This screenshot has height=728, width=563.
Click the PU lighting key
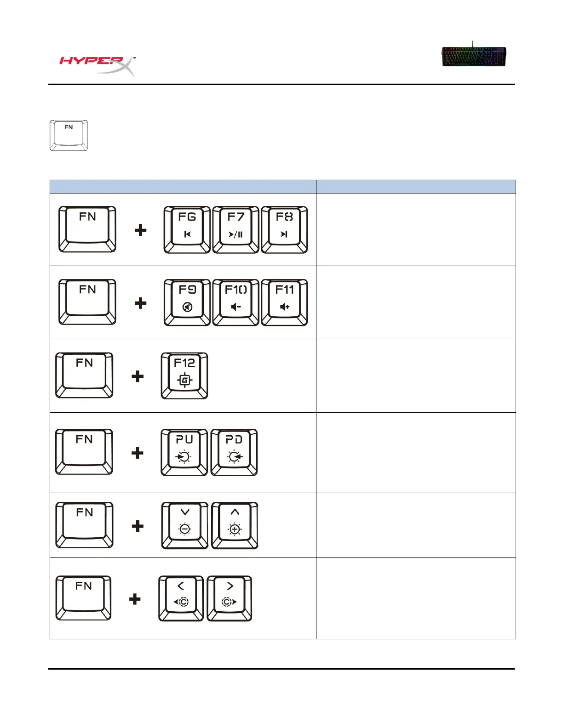[x=184, y=452]
